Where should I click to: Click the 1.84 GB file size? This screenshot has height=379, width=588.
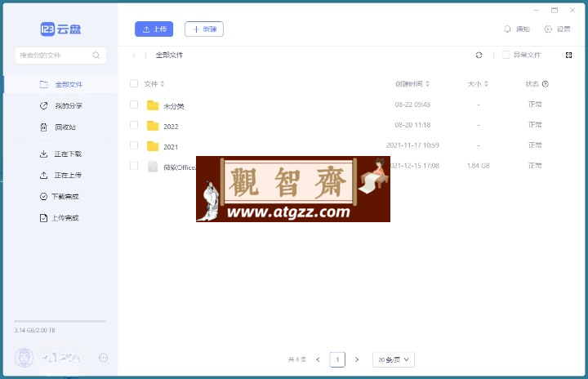[x=478, y=166]
